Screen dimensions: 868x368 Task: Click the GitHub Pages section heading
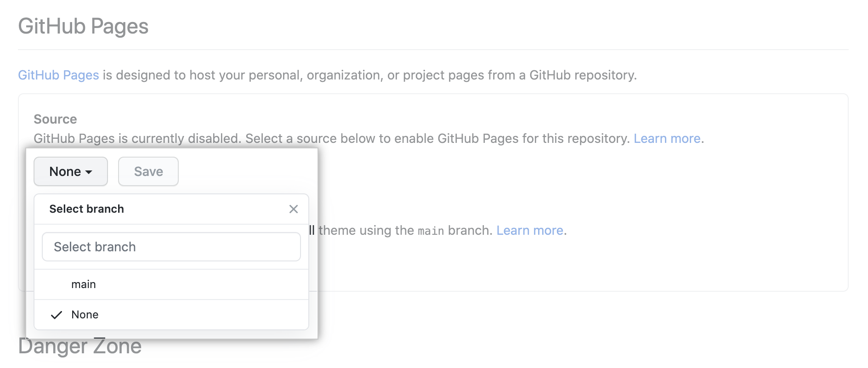pyautogui.click(x=83, y=26)
